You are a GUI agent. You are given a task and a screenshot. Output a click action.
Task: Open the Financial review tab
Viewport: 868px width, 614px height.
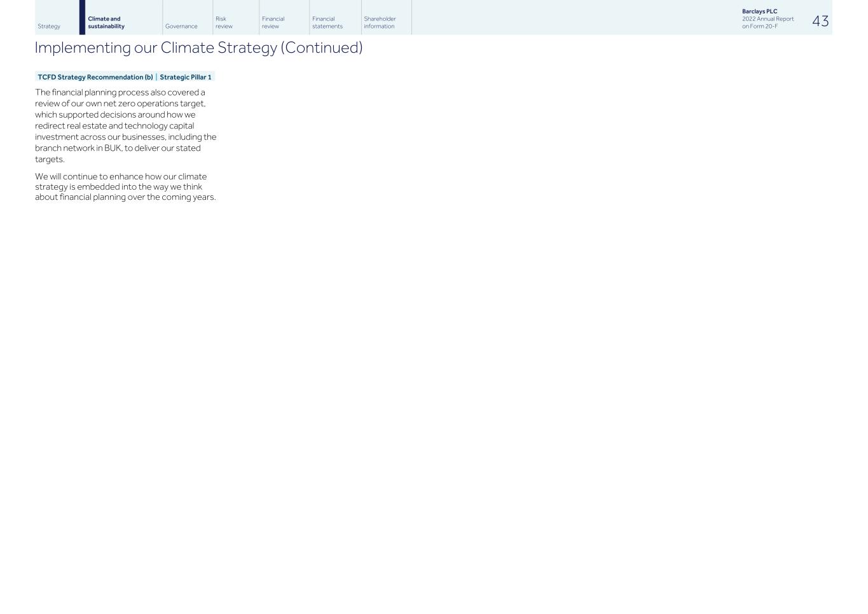tap(273, 23)
